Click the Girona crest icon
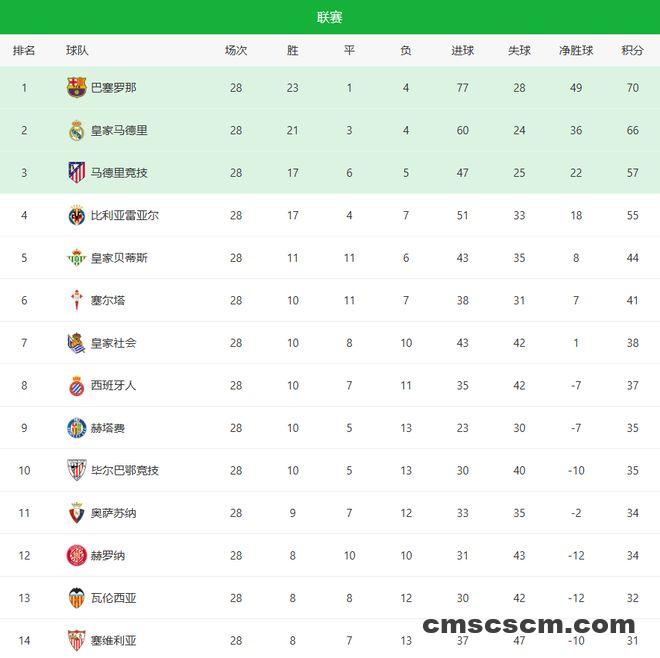Viewport: 660px width, 658px height. click(x=76, y=555)
